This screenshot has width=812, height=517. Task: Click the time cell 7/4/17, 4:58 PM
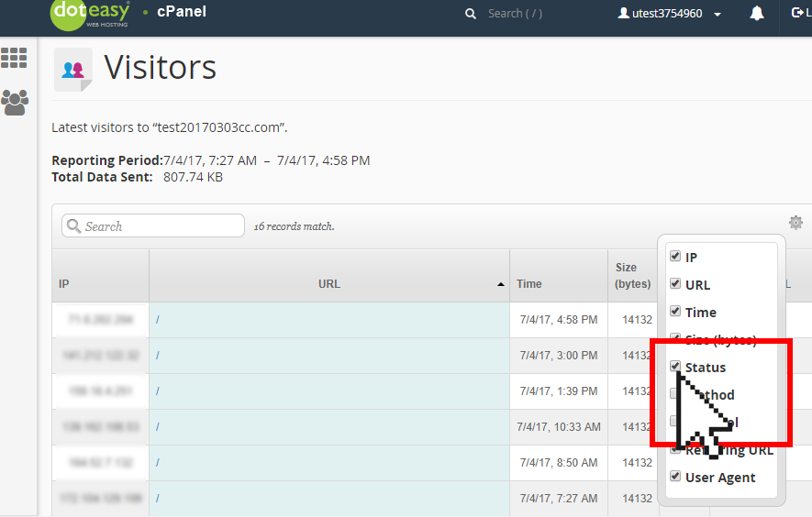click(x=559, y=320)
